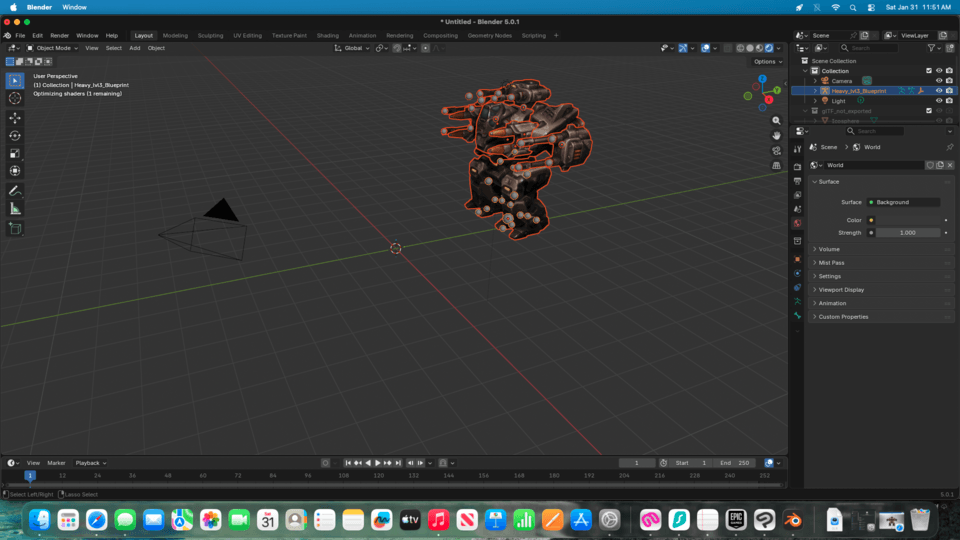Open viewport Options dropdown
The width and height of the screenshot is (960, 540).
[768, 62]
